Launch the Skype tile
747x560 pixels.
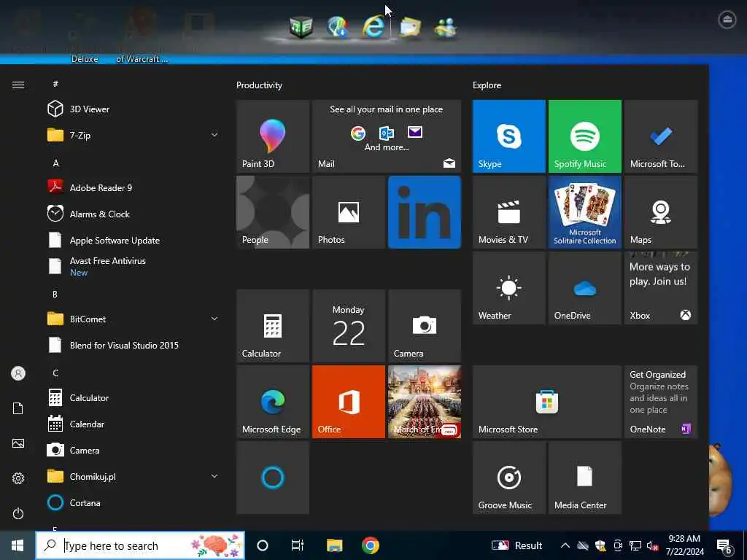point(508,136)
